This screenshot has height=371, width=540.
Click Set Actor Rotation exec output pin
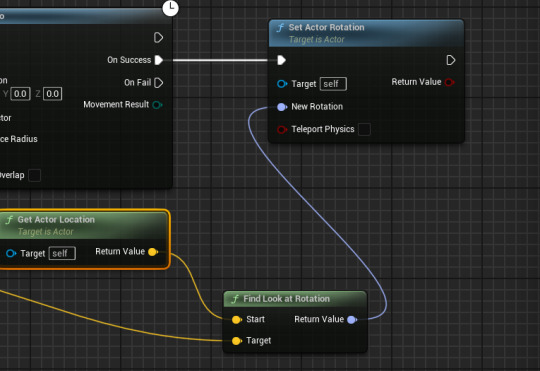click(x=450, y=60)
